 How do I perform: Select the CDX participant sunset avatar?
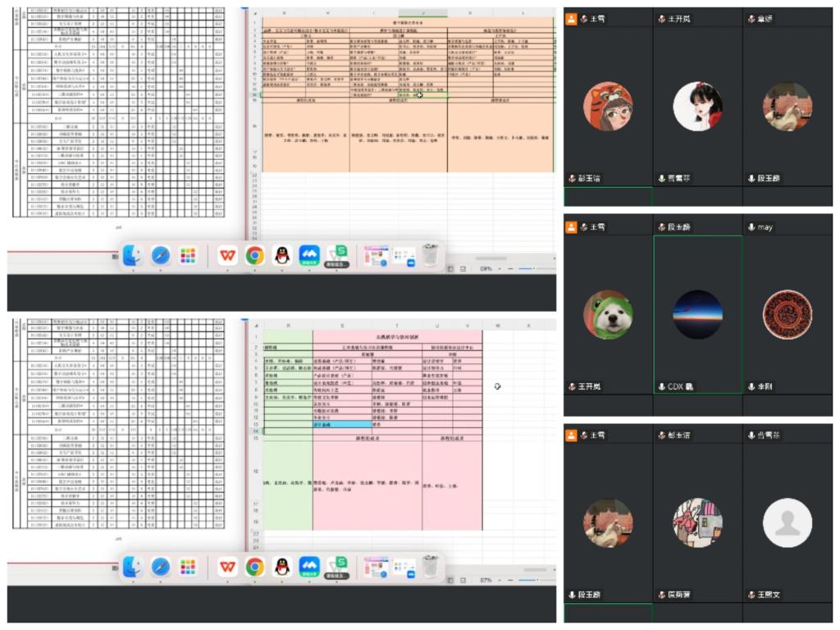click(x=697, y=316)
